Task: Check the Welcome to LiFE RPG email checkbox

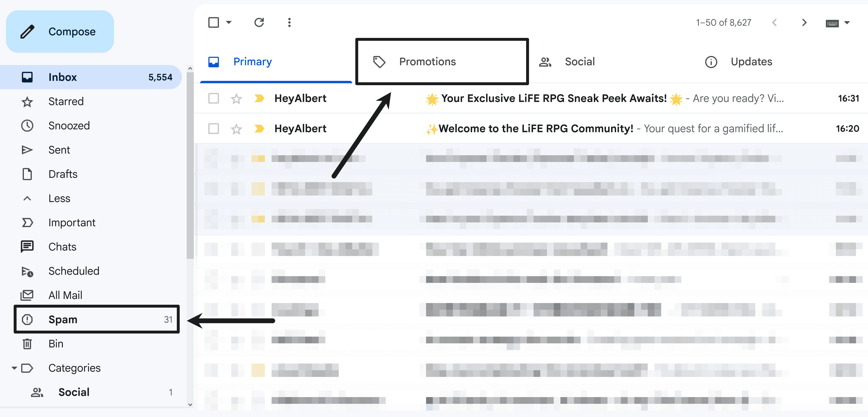Action: pos(213,128)
